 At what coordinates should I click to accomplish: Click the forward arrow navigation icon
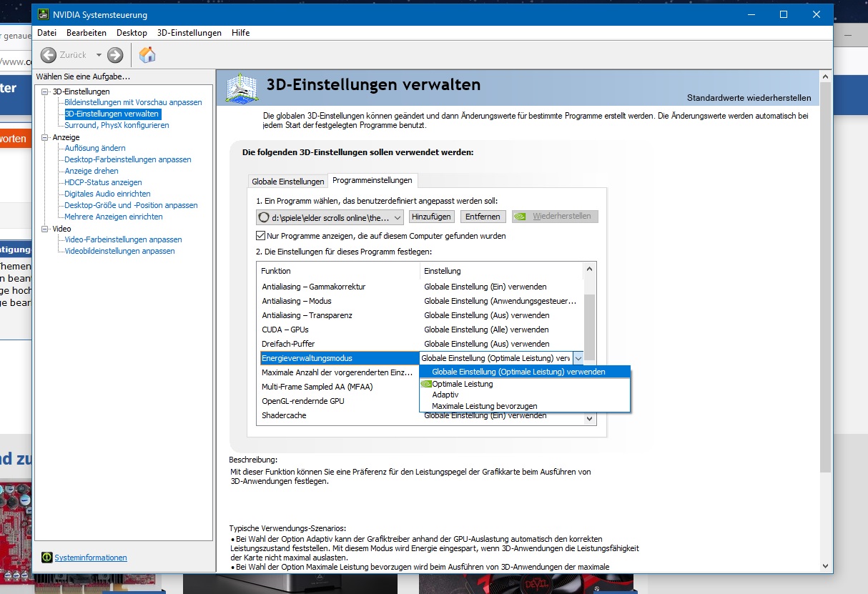[x=115, y=55]
